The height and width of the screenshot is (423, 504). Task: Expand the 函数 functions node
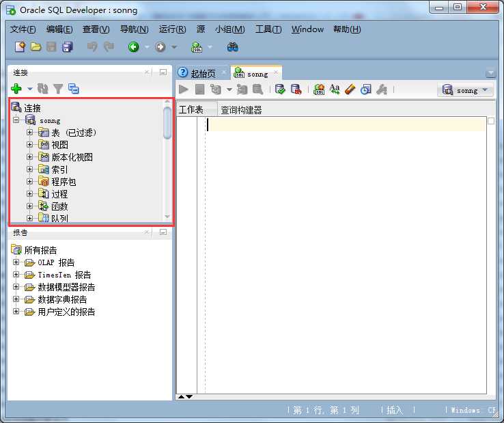29,206
